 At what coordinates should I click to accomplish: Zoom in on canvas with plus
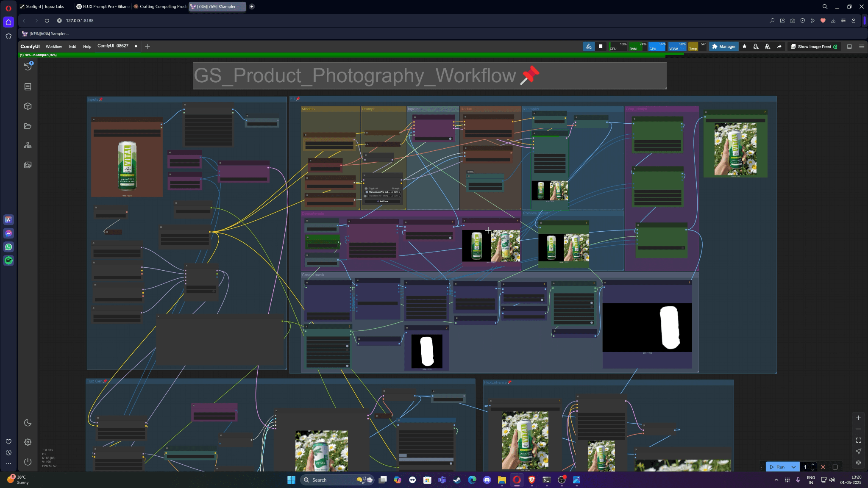858,418
